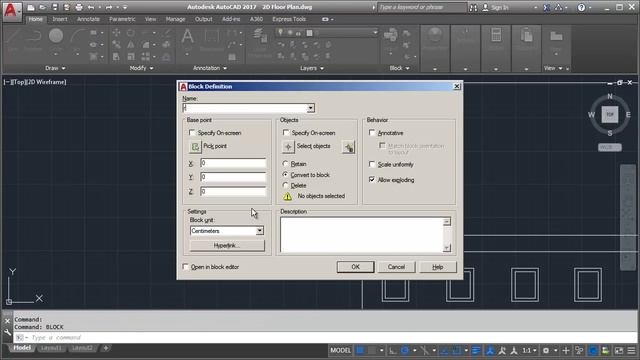Click Cancel in Block Definition dialog
Image resolution: width=640 pixels, height=360 pixels.
396,267
